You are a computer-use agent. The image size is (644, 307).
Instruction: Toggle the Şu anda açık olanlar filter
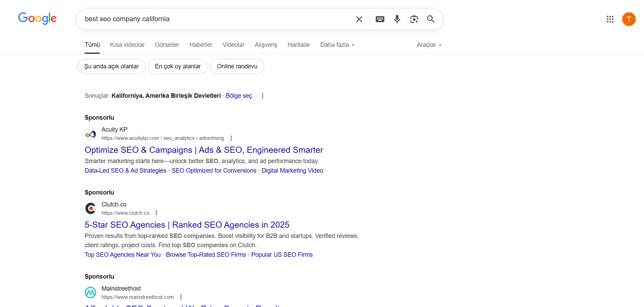(x=111, y=66)
